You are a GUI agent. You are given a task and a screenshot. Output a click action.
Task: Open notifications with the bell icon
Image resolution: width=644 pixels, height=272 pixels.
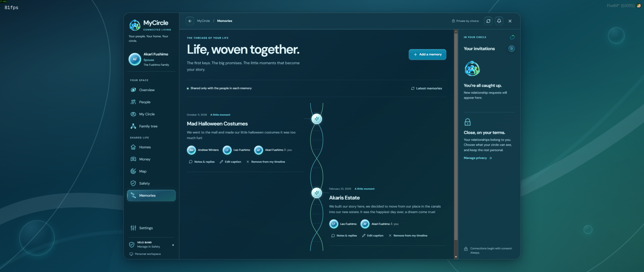499,21
